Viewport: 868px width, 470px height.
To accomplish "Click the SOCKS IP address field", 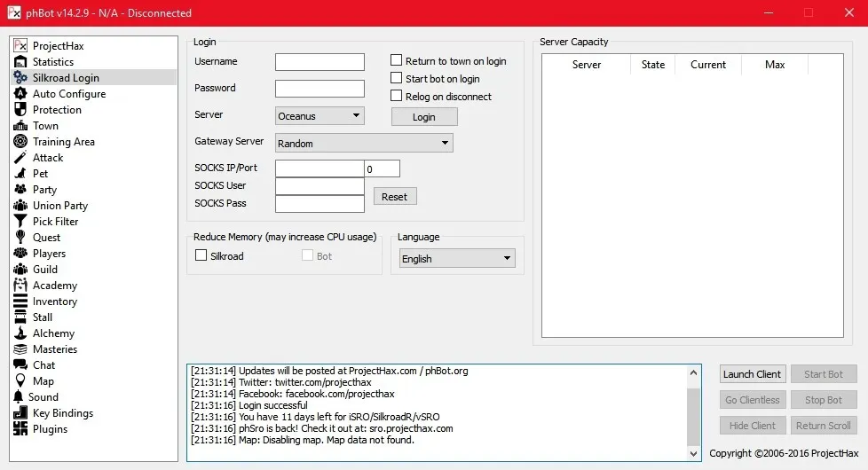I will [x=320, y=168].
